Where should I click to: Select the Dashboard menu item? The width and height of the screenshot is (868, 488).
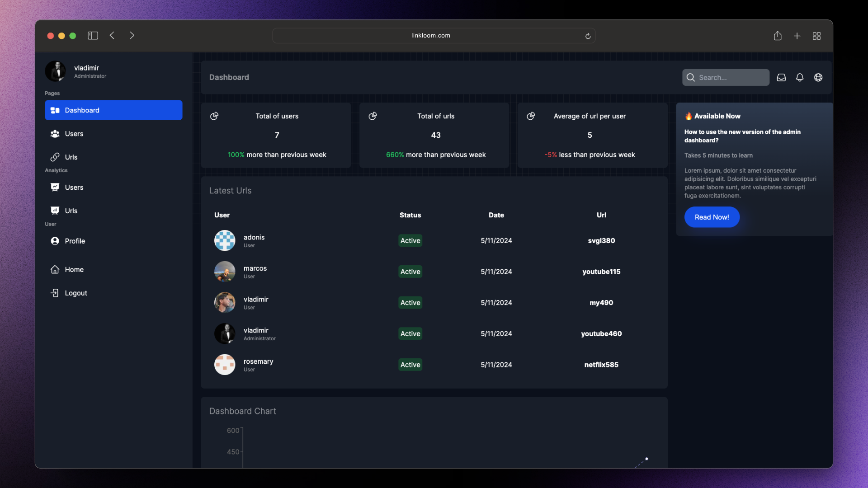pyautogui.click(x=113, y=110)
